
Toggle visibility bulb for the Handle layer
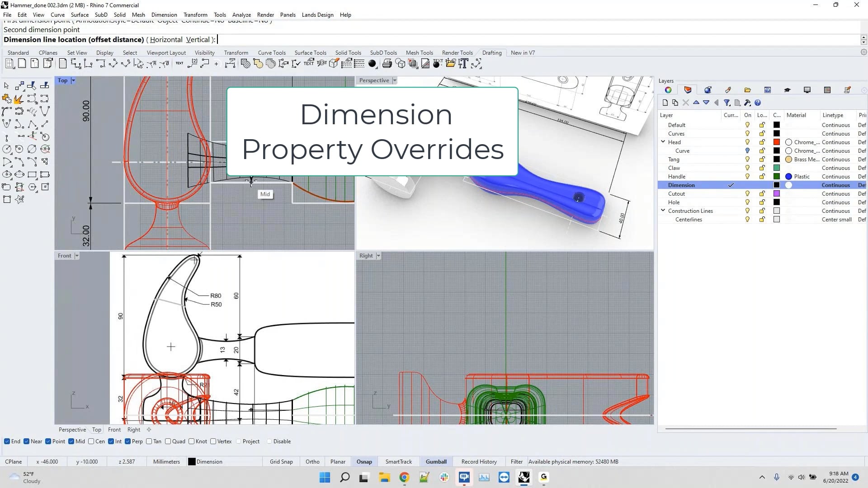747,176
